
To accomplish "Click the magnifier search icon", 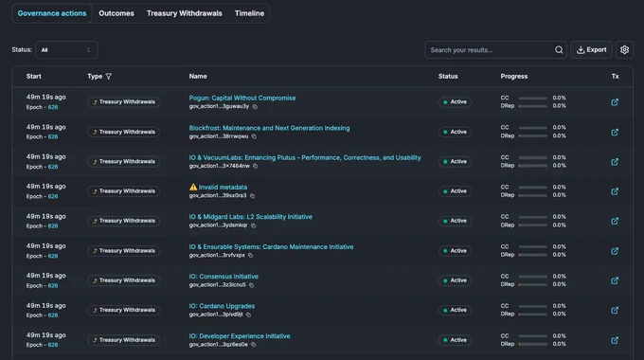I will (x=559, y=50).
